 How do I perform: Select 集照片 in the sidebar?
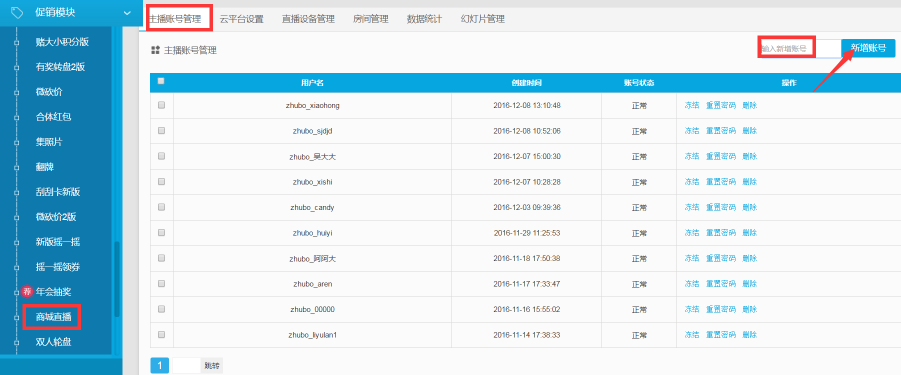point(49,142)
